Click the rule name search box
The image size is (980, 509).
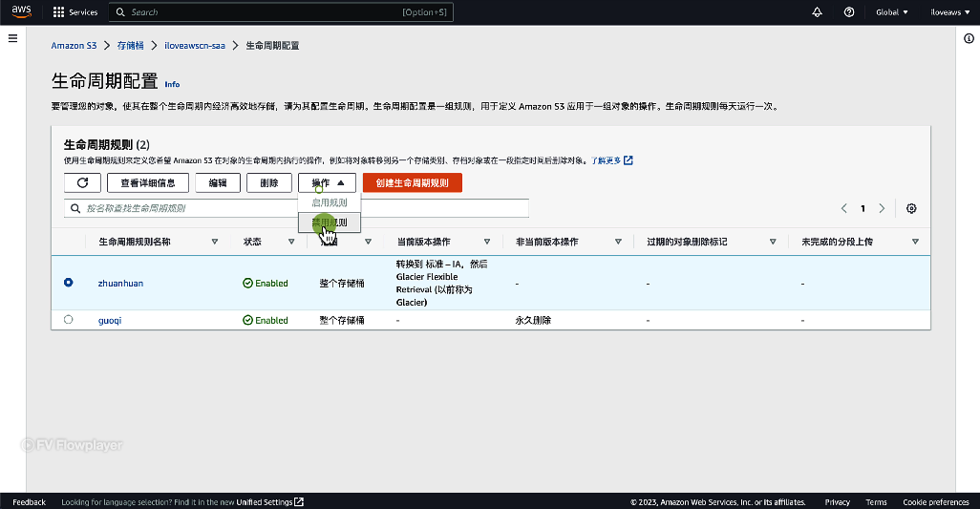pos(296,208)
